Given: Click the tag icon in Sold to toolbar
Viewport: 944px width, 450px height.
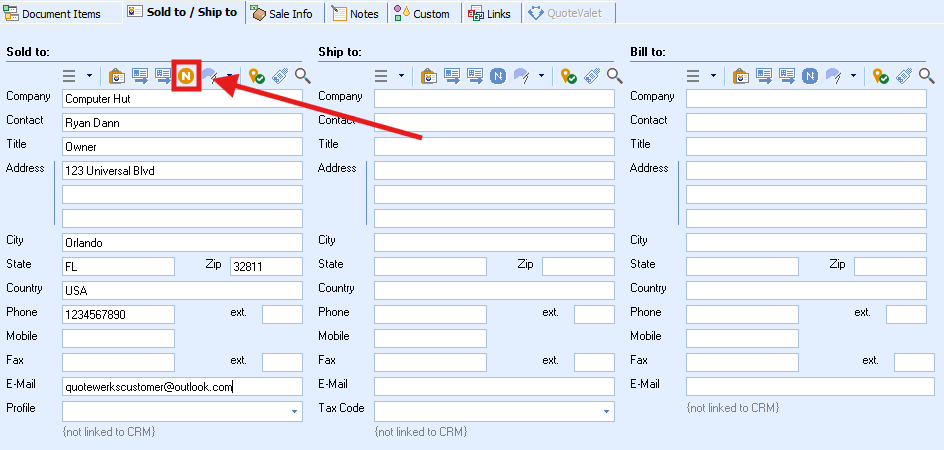Looking at the screenshot, I should pyautogui.click(x=280, y=76).
